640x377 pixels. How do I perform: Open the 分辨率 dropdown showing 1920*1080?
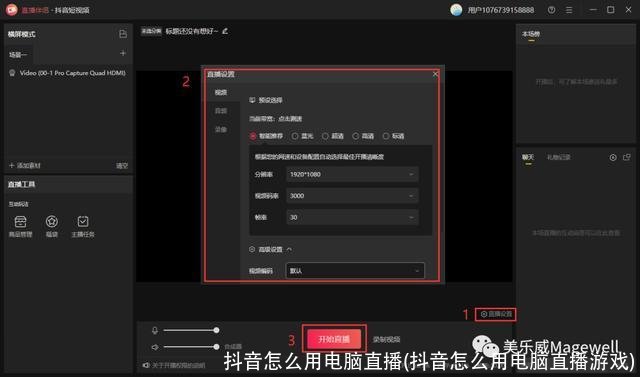point(352,174)
